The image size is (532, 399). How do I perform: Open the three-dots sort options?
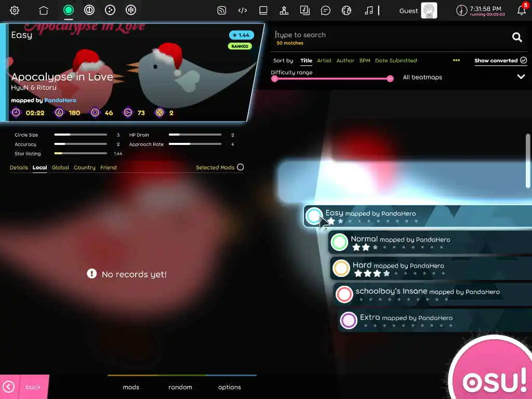456,60
